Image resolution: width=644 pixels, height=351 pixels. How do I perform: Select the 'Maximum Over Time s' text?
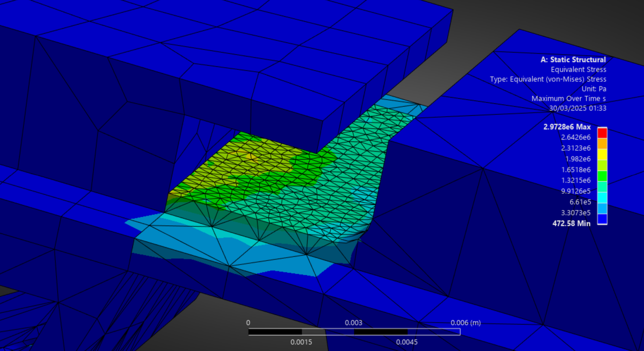(x=568, y=98)
